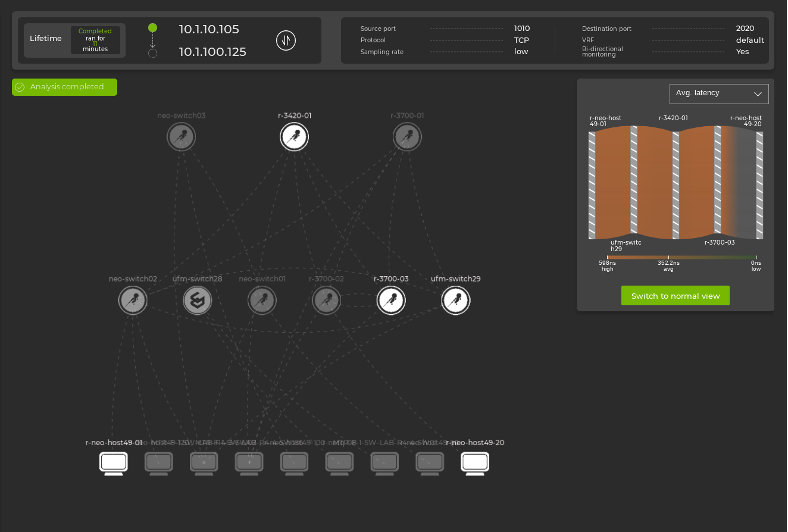This screenshot has width=788, height=532.
Task: Click the r-3700-01 switch node icon
Action: pyautogui.click(x=407, y=136)
